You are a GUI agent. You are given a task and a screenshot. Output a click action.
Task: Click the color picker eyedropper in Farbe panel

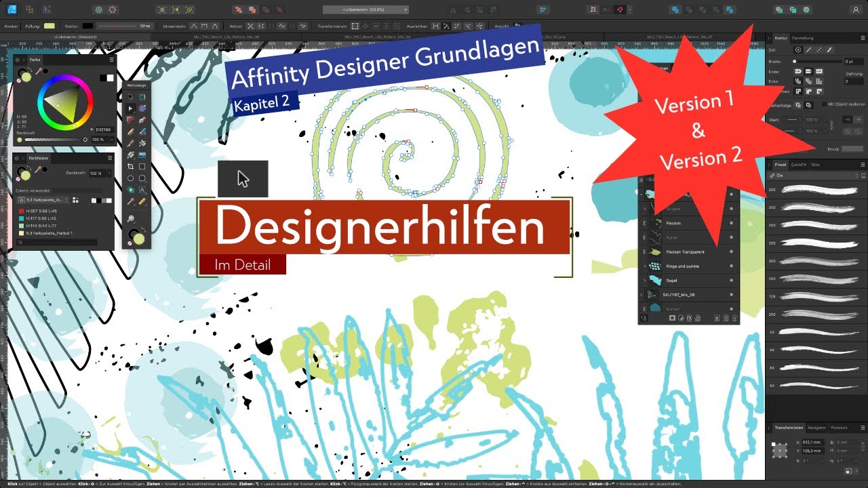[x=39, y=70]
